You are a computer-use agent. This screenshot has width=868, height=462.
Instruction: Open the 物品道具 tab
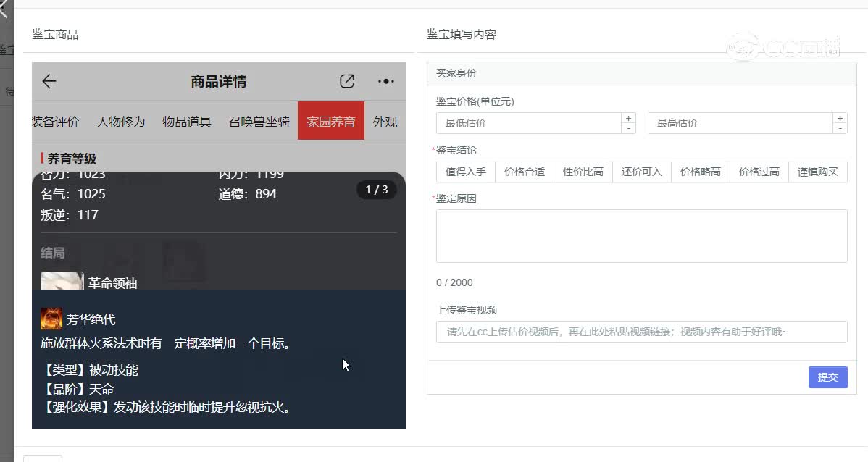187,122
